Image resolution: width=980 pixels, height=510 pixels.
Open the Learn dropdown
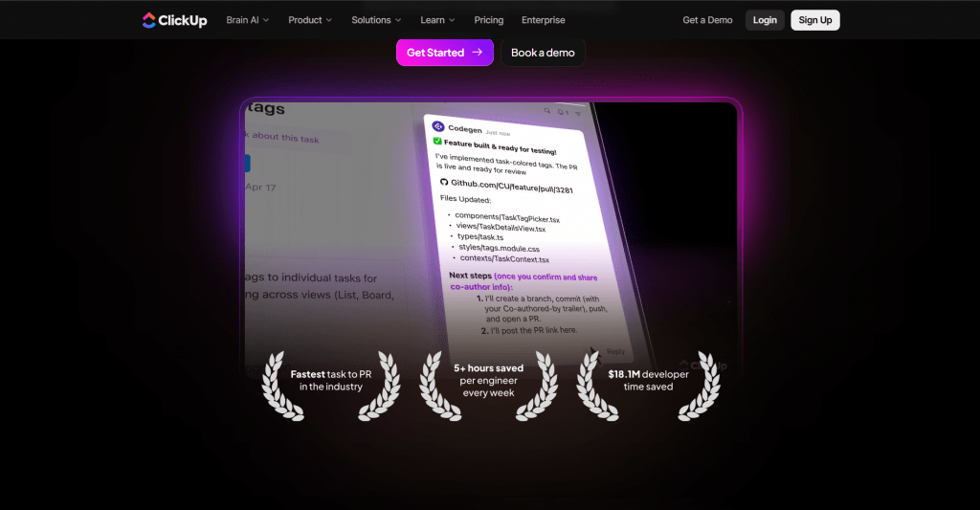(437, 20)
